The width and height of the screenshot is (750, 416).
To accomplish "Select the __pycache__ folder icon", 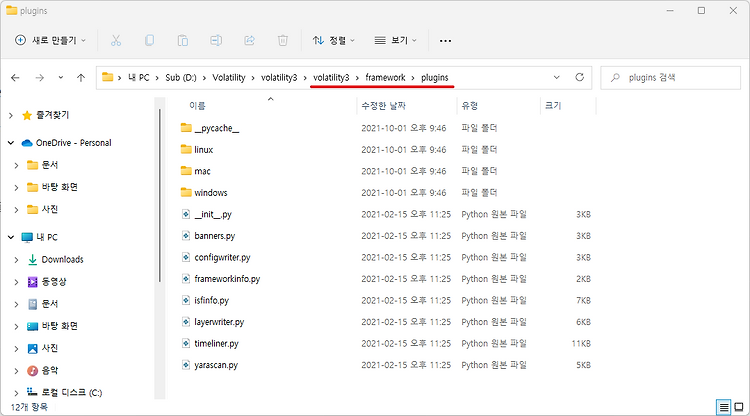I will (x=186, y=128).
